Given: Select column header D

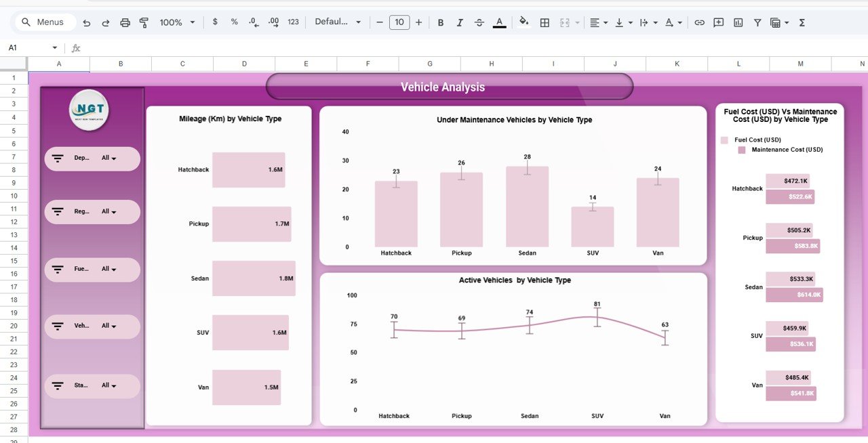Looking at the screenshot, I should pyautogui.click(x=244, y=63).
